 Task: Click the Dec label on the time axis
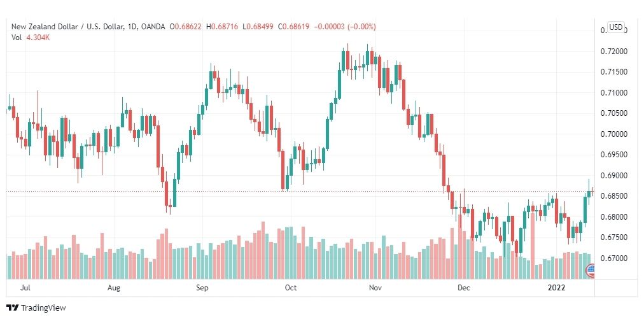point(464,288)
